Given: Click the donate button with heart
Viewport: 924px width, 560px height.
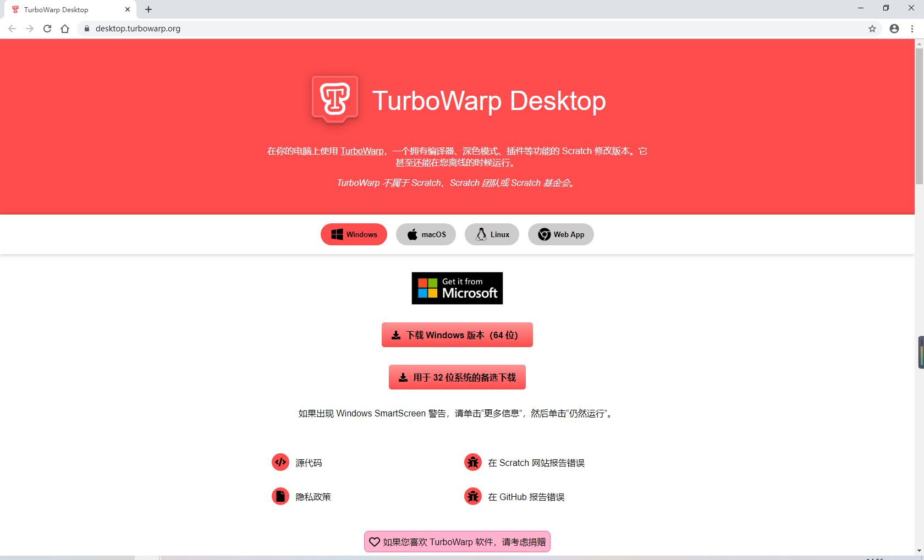Looking at the screenshot, I should pos(457,542).
